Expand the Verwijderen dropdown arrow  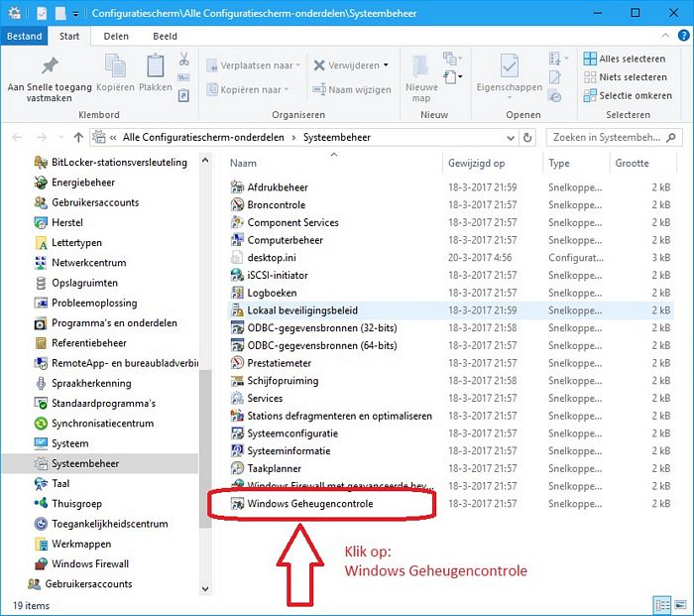point(386,65)
